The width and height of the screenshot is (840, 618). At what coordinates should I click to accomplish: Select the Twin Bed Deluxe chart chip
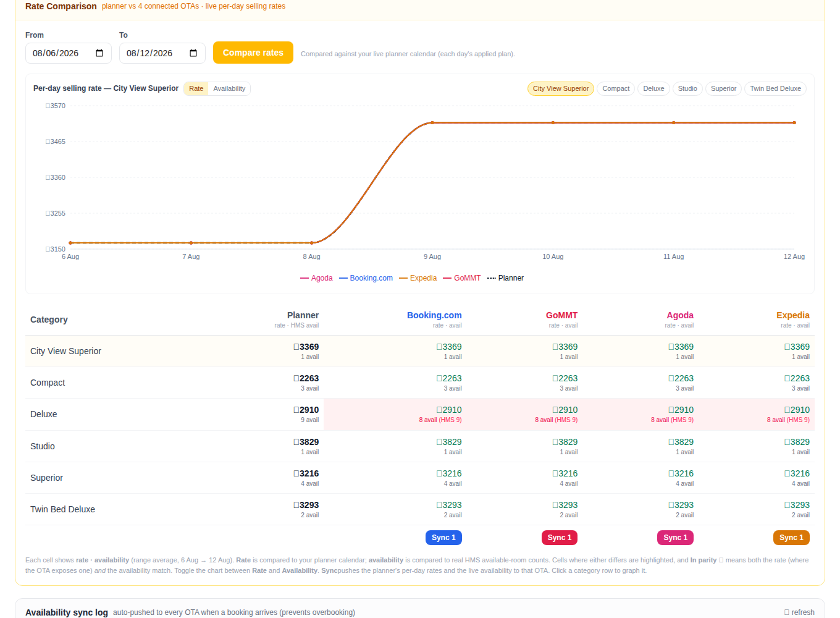(x=775, y=88)
